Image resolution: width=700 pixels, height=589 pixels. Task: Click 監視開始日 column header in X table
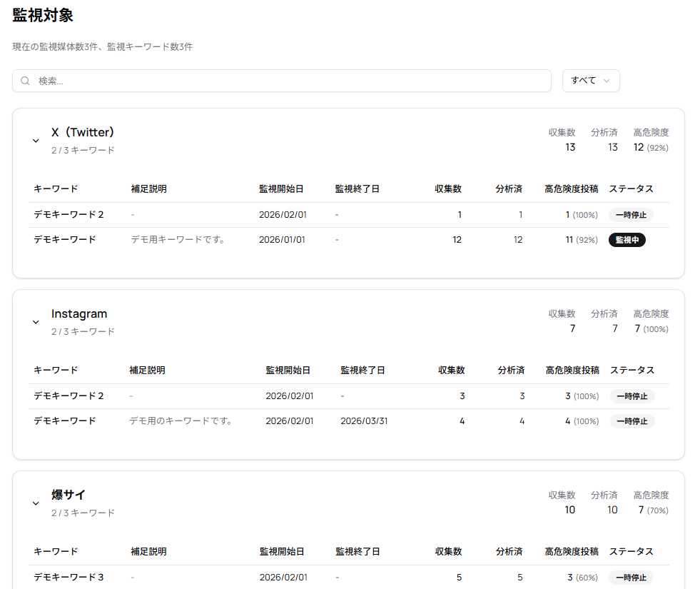(x=281, y=189)
